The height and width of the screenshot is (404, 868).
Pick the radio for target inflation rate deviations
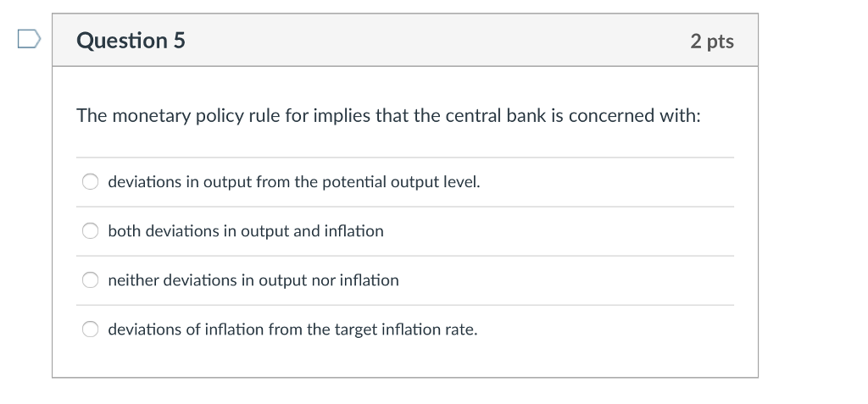click(x=90, y=329)
